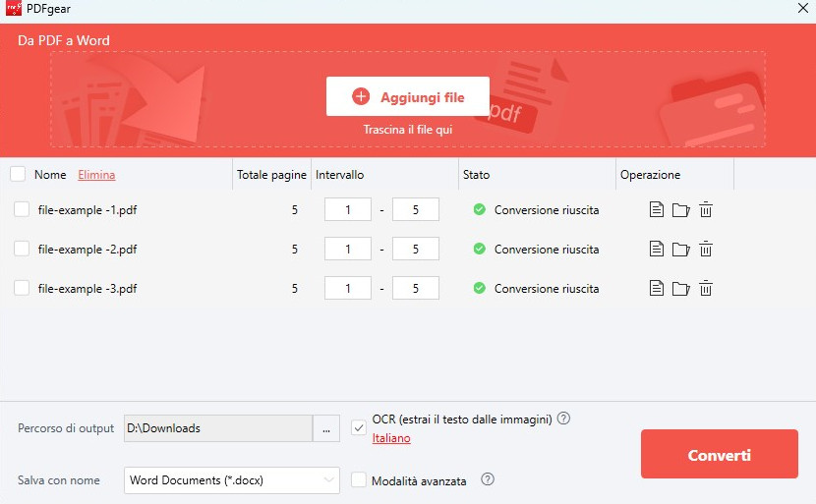The width and height of the screenshot is (816, 504).
Task: Change OCR language via Italiano link
Action: tap(391, 438)
